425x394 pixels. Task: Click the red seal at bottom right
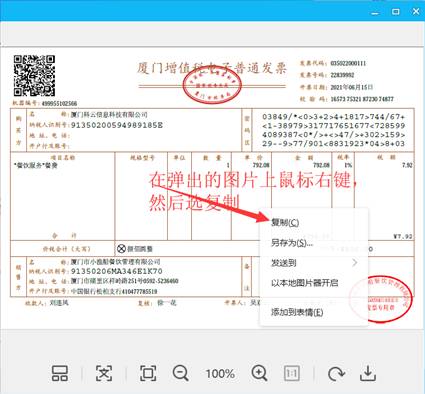point(381,299)
